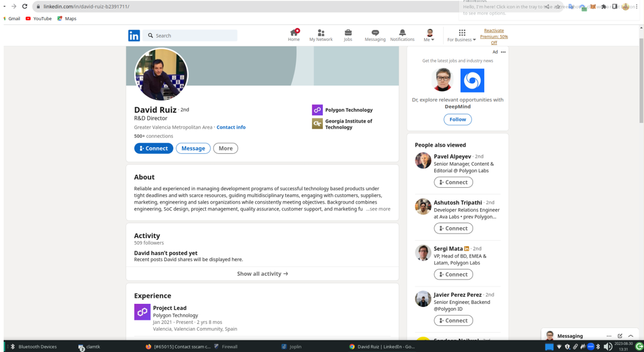Click Project Lead experience title
This screenshot has width=644, height=352.
[x=170, y=308]
